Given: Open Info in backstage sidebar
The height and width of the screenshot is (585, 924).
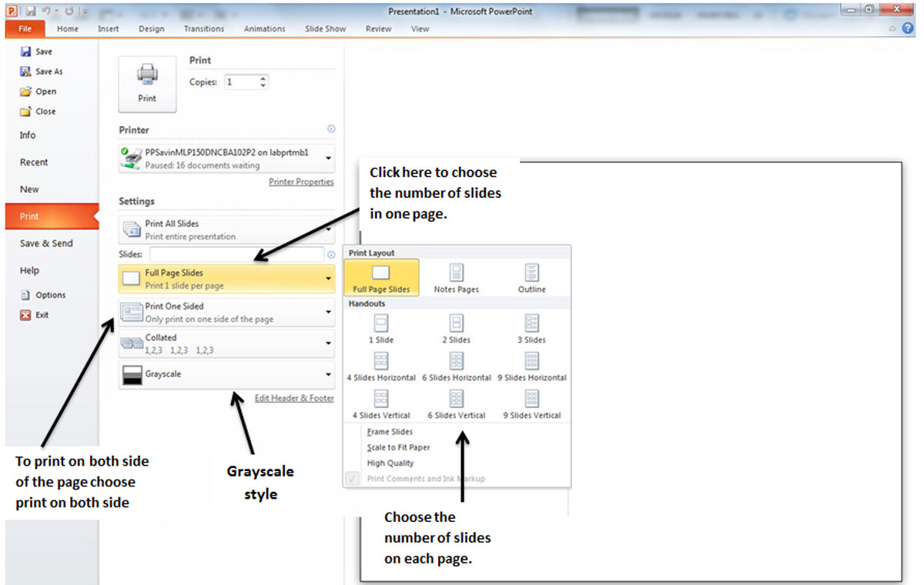Looking at the screenshot, I should (x=28, y=135).
